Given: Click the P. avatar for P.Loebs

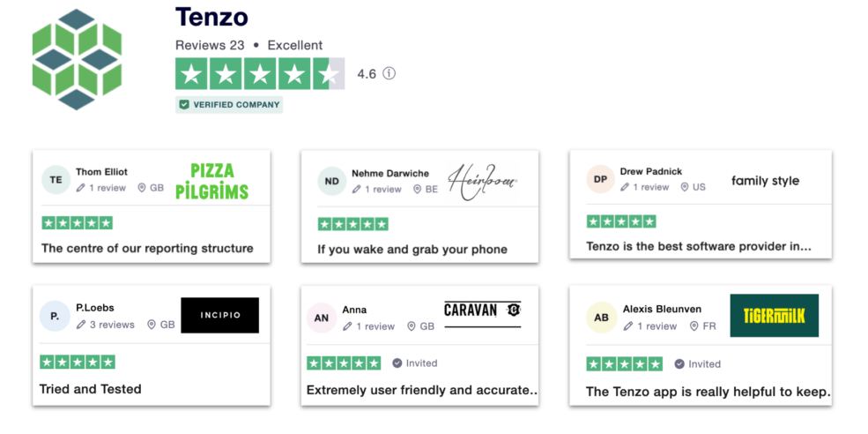Looking at the screenshot, I should (x=55, y=317).
